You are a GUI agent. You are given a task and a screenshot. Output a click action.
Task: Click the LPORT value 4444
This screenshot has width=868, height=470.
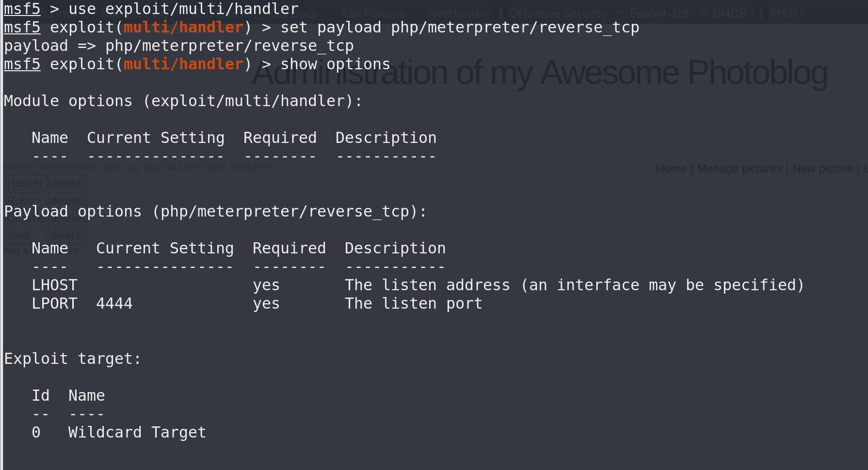pos(114,304)
